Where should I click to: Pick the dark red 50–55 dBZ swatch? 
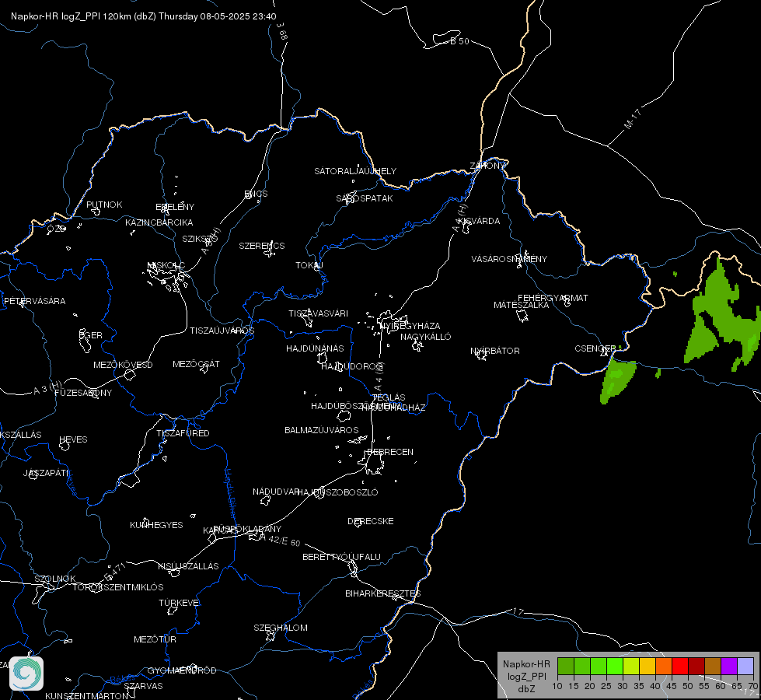696,667
